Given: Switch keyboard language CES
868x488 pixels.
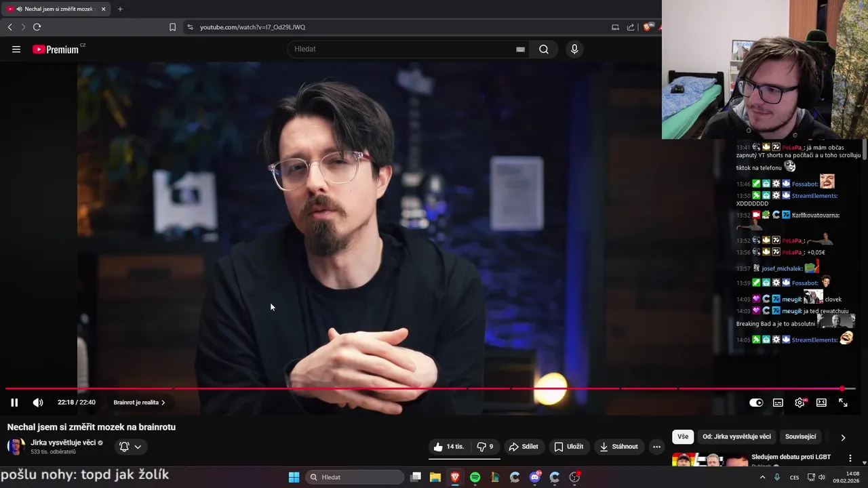Looking at the screenshot, I should tap(794, 477).
